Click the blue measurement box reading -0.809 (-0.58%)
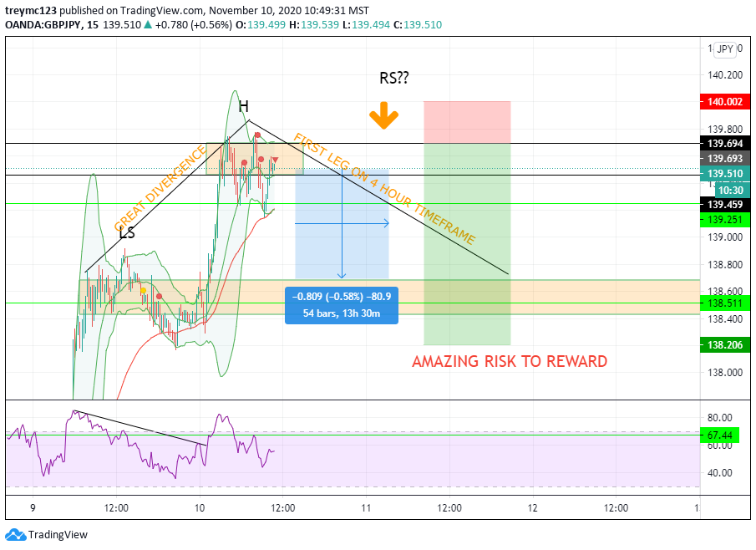The width and height of the screenshot is (756, 550). [342, 305]
